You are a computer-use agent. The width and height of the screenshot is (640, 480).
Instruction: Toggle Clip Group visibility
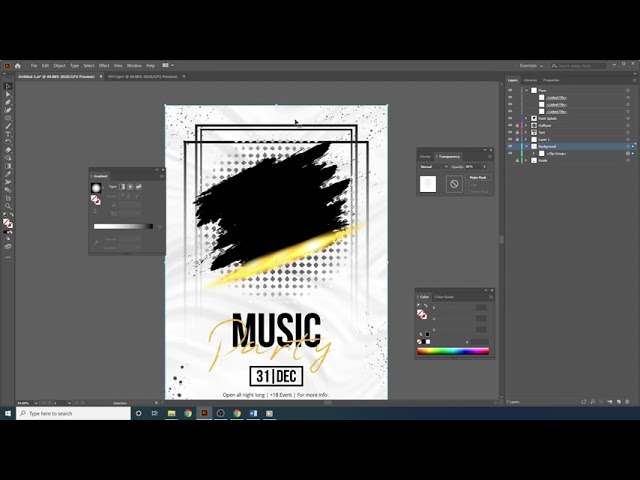510,153
